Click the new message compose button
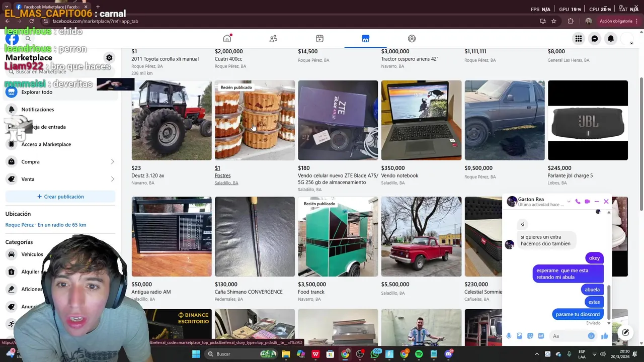644x362 pixels. pyautogui.click(x=625, y=332)
